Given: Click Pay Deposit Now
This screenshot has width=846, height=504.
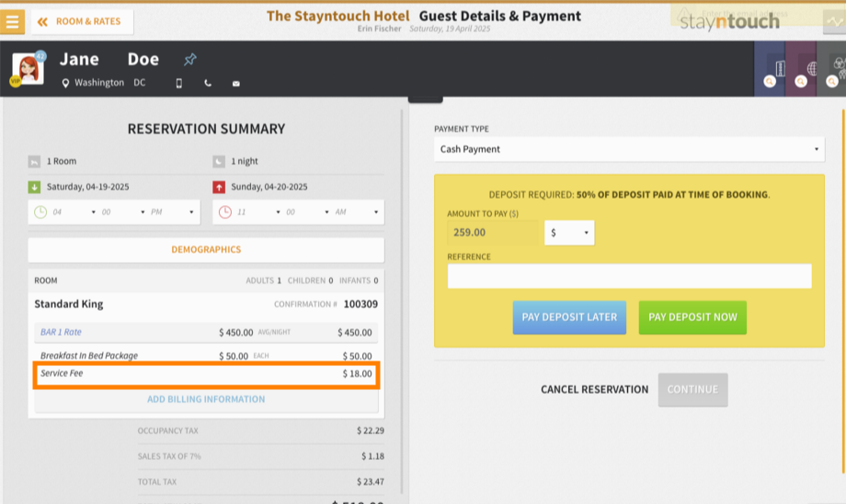Looking at the screenshot, I should pyautogui.click(x=692, y=317).
